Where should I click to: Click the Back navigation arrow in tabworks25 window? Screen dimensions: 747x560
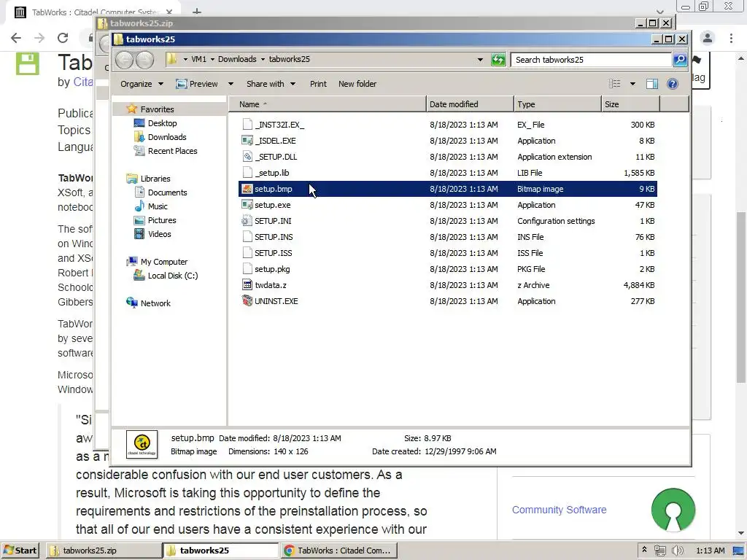[x=124, y=60]
